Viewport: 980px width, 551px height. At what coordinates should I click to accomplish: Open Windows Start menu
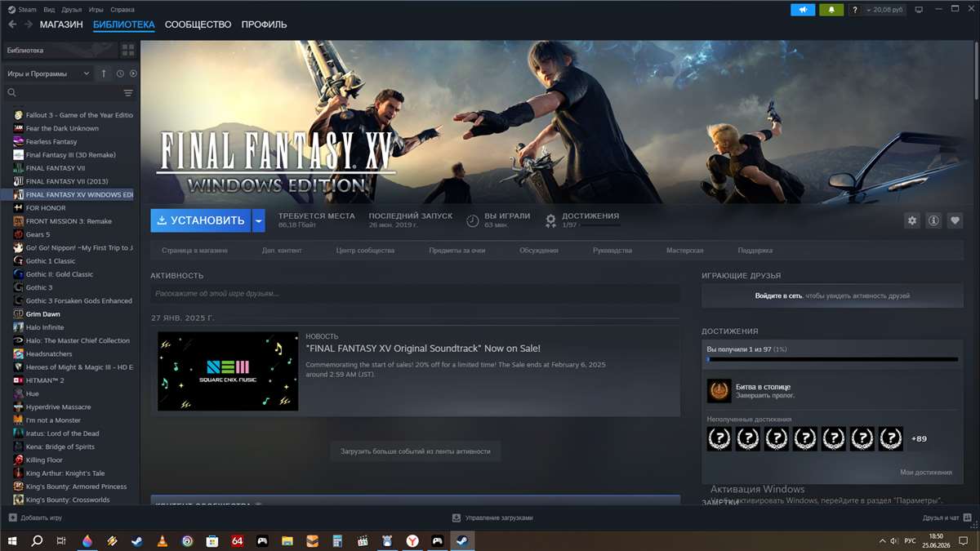13,540
